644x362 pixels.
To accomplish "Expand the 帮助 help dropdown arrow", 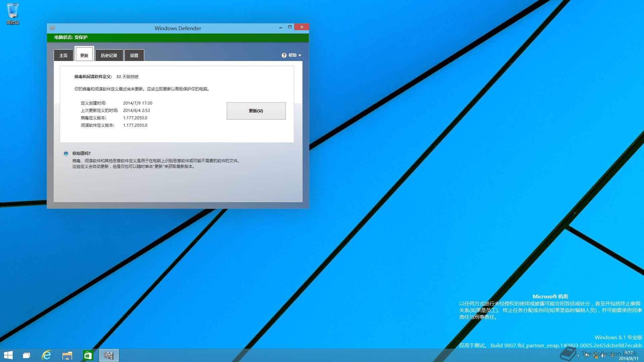I will click(300, 56).
